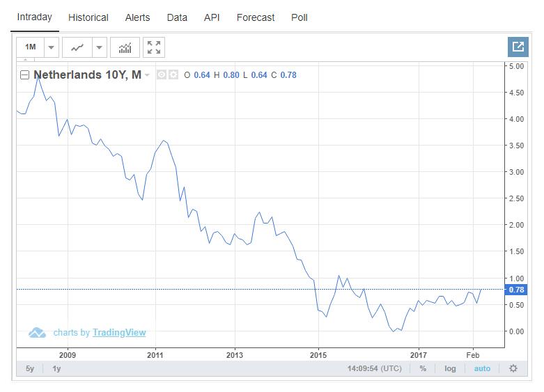Open the Forecast tab
Screen dimensions: 544x392
pyautogui.click(x=256, y=17)
